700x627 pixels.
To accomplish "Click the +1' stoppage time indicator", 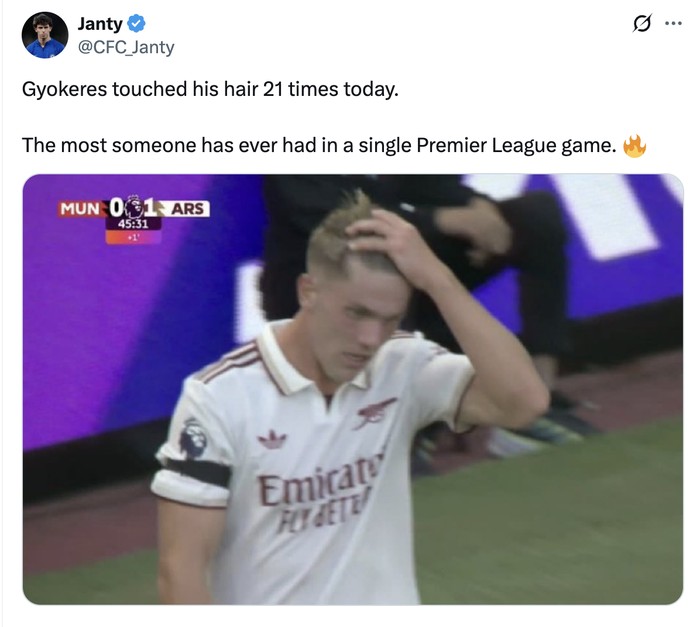I will [133, 240].
